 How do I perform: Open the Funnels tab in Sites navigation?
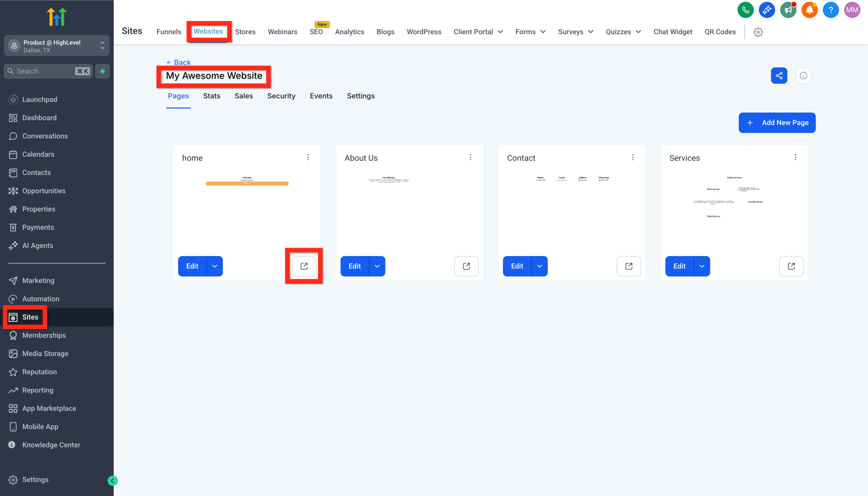click(169, 32)
